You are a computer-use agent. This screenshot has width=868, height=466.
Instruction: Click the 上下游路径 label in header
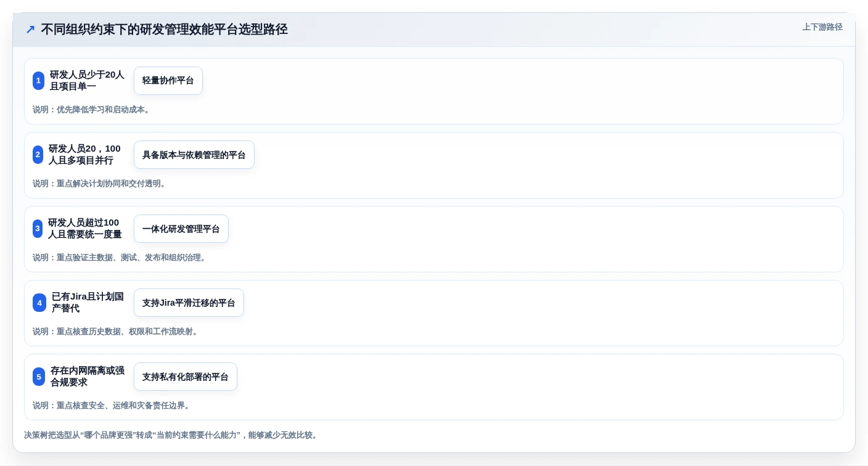click(822, 27)
